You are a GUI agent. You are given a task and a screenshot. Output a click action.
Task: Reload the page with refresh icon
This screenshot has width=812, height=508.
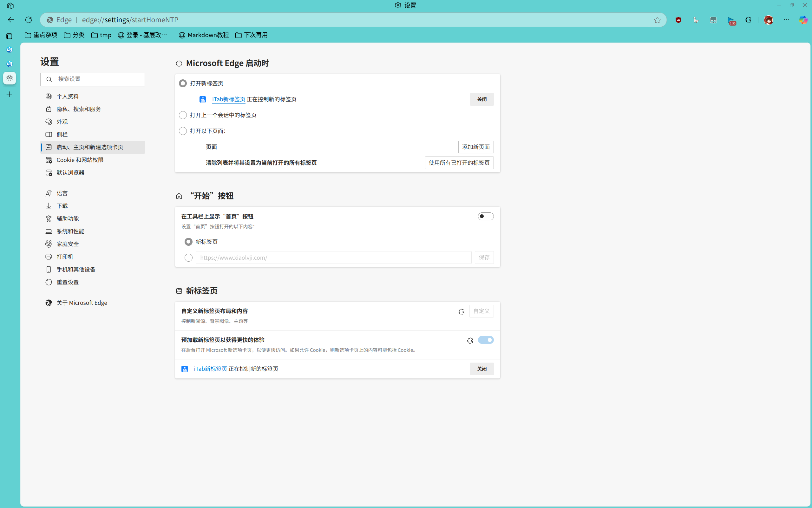29,20
